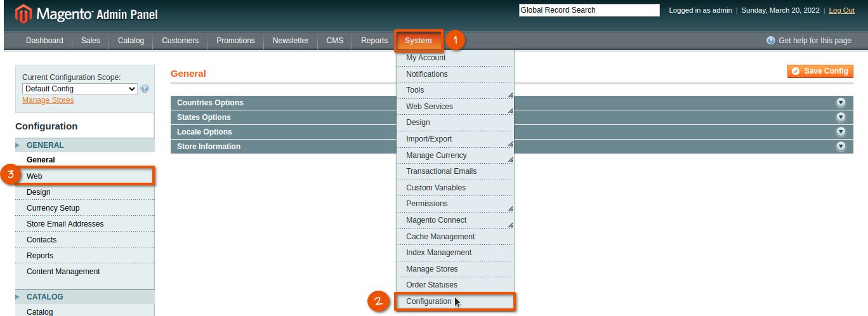Click Get help for this page link
This screenshot has height=316, width=868.
click(x=815, y=41)
